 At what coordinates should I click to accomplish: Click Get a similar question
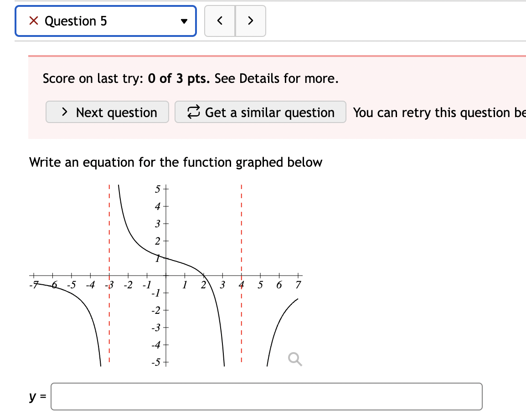click(x=260, y=112)
